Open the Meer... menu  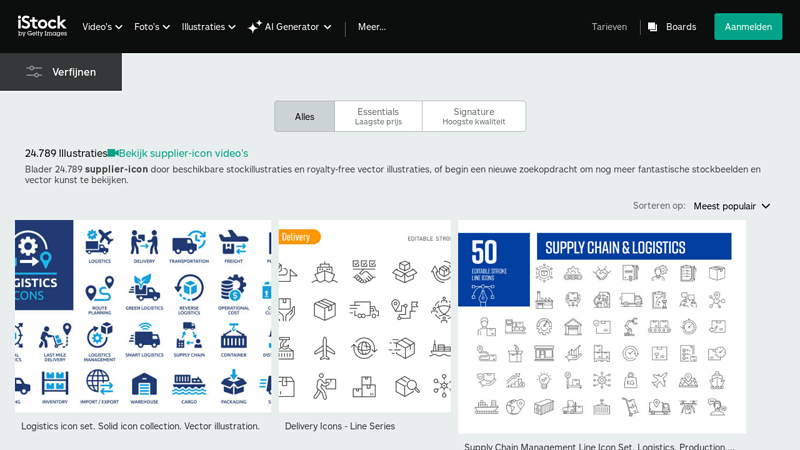371,27
